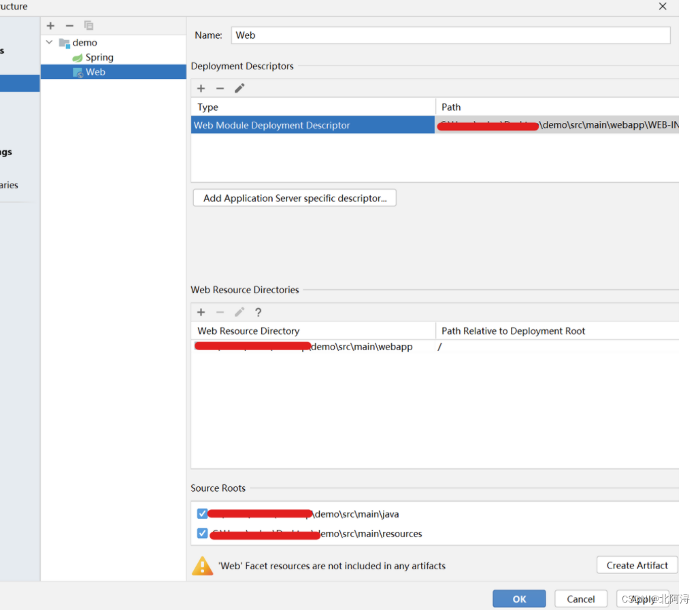Open web resource directories help via question mark icon
The height and width of the screenshot is (610, 700).
(x=258, y=311)
